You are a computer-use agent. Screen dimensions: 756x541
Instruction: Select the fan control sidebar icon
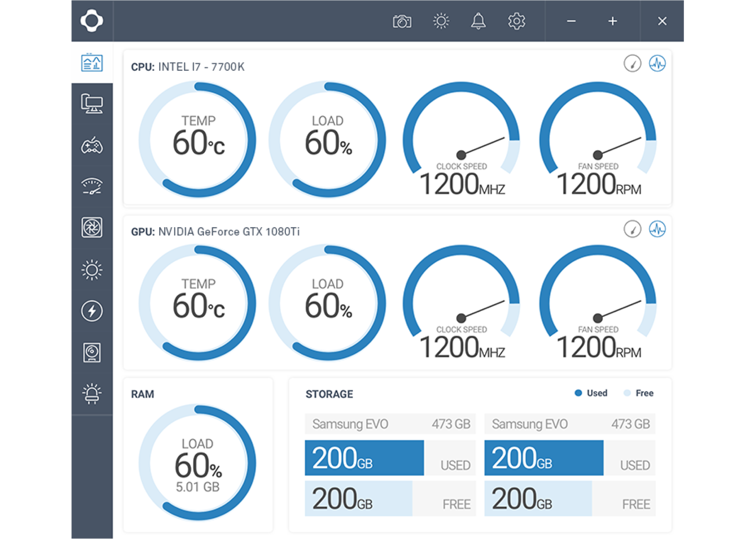(x=92, y=228)
